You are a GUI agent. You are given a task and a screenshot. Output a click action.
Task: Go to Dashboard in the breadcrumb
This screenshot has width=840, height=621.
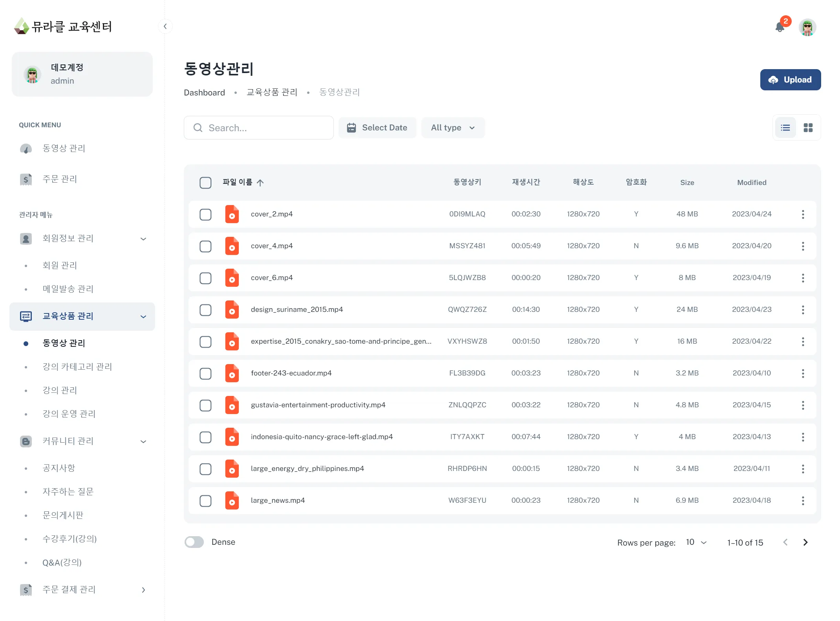pos(204,93)
